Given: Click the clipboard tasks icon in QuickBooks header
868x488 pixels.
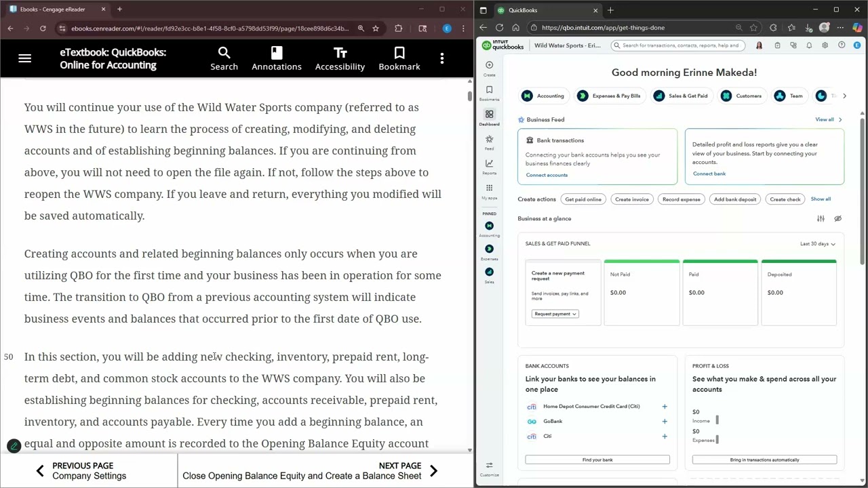Looking at the screenshot, I should [777, 45].
